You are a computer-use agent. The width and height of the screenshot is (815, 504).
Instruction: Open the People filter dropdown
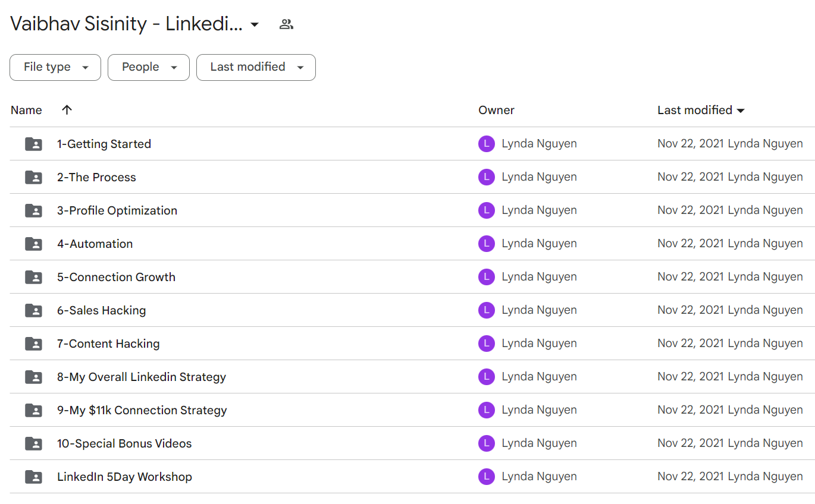(x=149, y=67)
